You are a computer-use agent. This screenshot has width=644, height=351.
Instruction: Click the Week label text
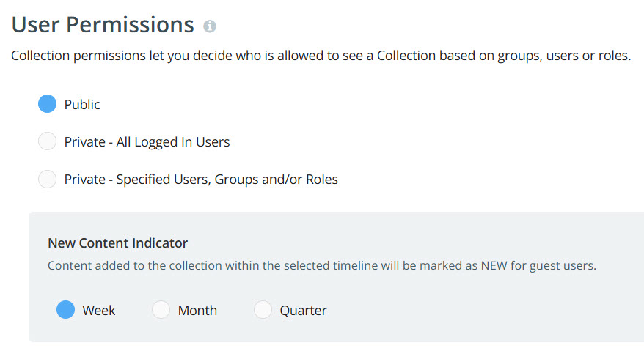pos(99,311)
